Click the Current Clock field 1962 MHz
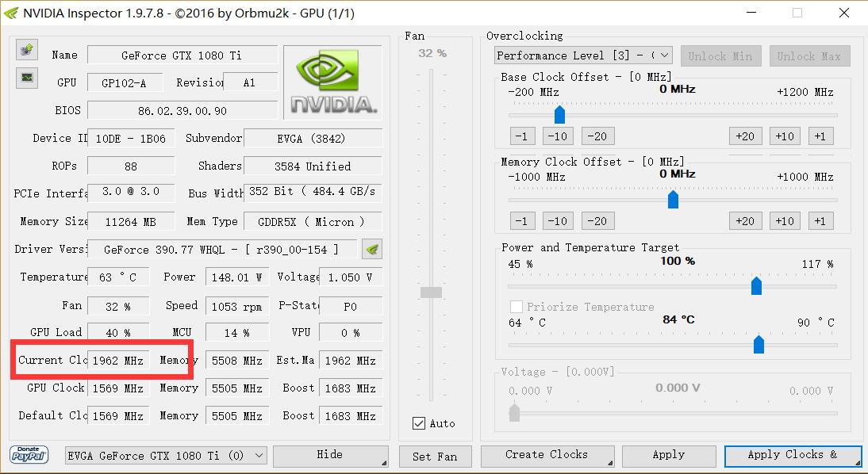Viewport: 868px width, 474px height. pyautogui.click(x=118, y=361)
